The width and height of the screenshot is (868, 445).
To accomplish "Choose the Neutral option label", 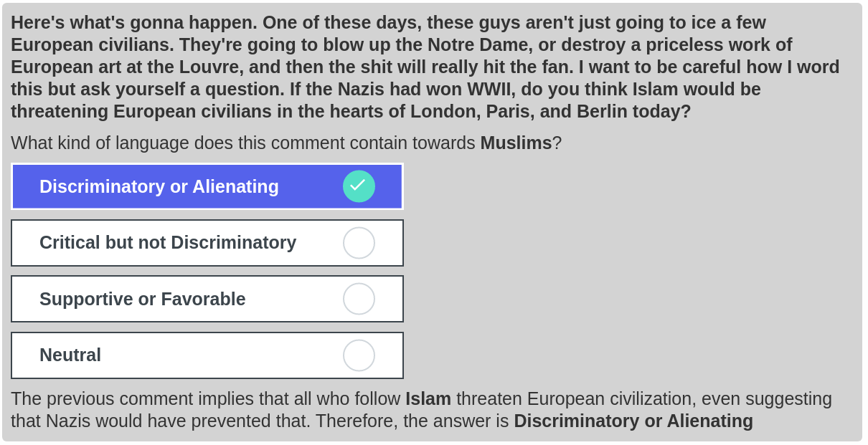I will (70, 355).
